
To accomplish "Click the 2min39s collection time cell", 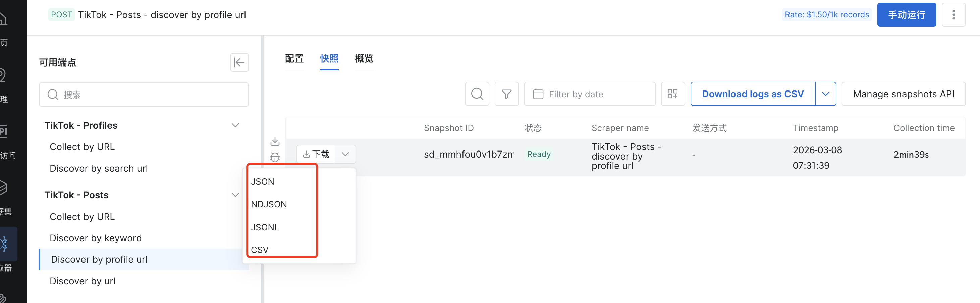I will pyautogui.click(x=911, y=155).
